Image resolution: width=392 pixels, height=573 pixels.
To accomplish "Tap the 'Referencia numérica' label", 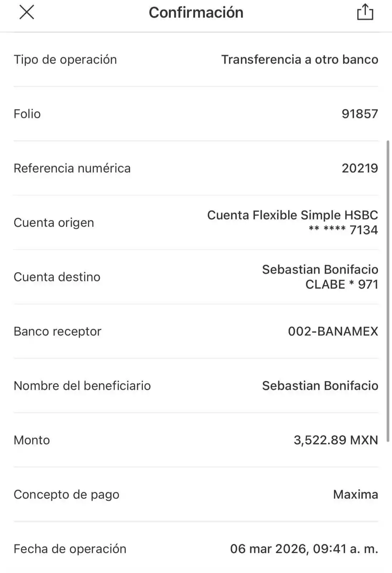I will click(x=72, y=168).
